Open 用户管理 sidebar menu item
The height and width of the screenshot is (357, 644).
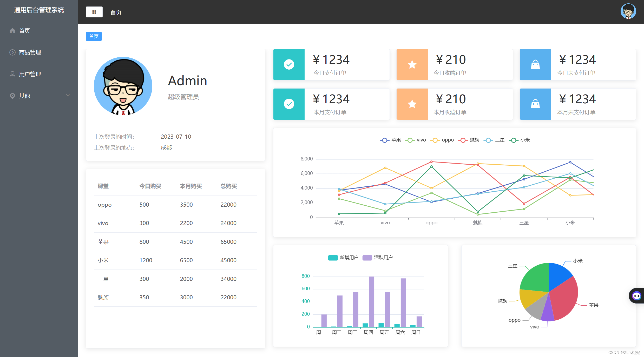39,74
